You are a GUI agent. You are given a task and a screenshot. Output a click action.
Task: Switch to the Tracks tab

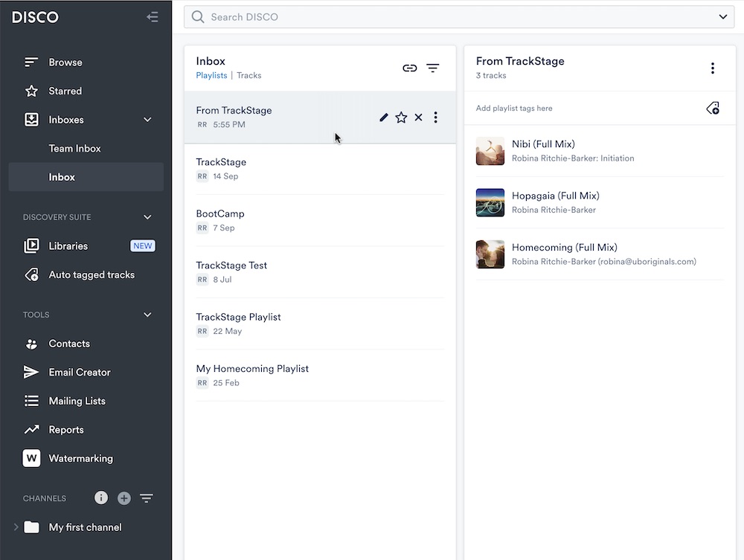coord(249,75)
